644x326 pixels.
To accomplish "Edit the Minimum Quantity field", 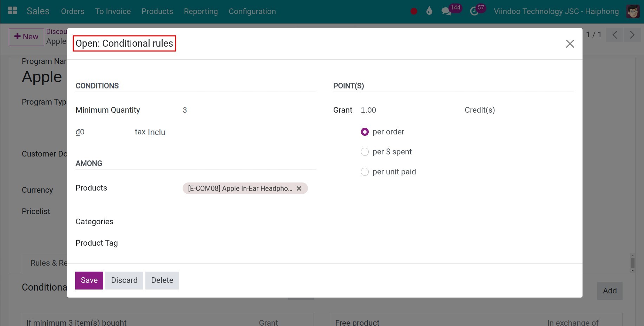I will [x=249, y=110].
